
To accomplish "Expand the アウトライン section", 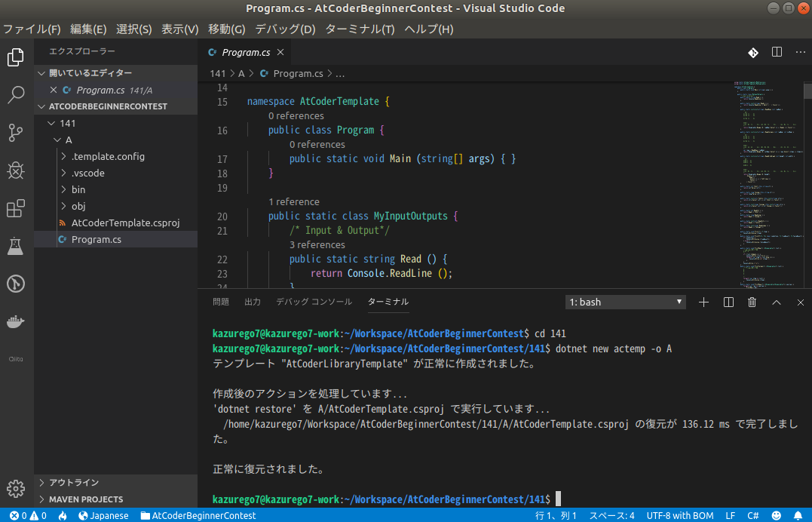I will [x=116, y=483].
